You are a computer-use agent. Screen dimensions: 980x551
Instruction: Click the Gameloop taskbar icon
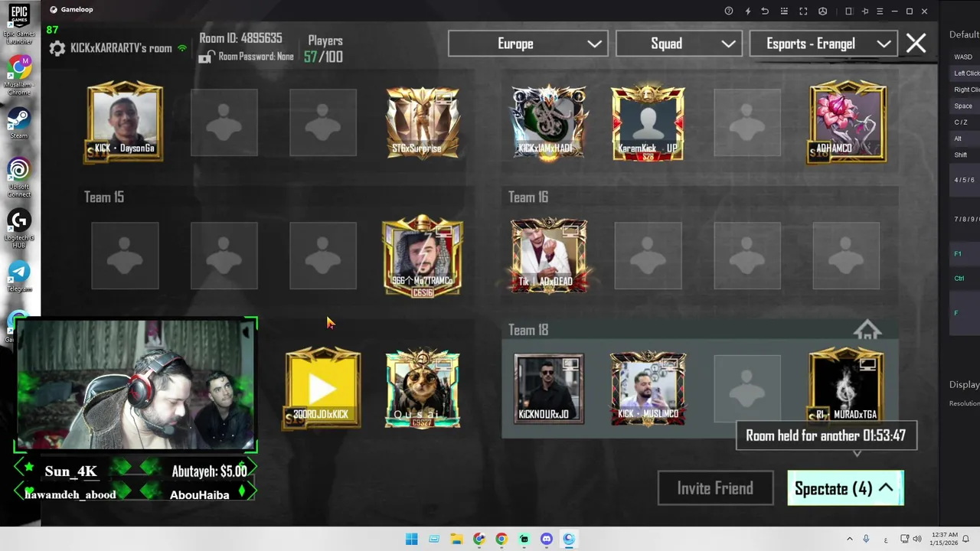click(569, 539)
